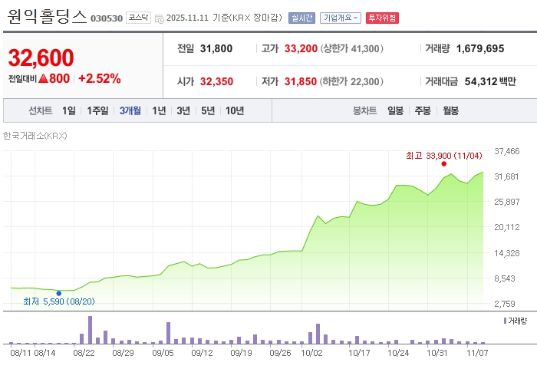Select the 3개월 chart period
This screenshot has height=392, width=537.
point(130,110)
